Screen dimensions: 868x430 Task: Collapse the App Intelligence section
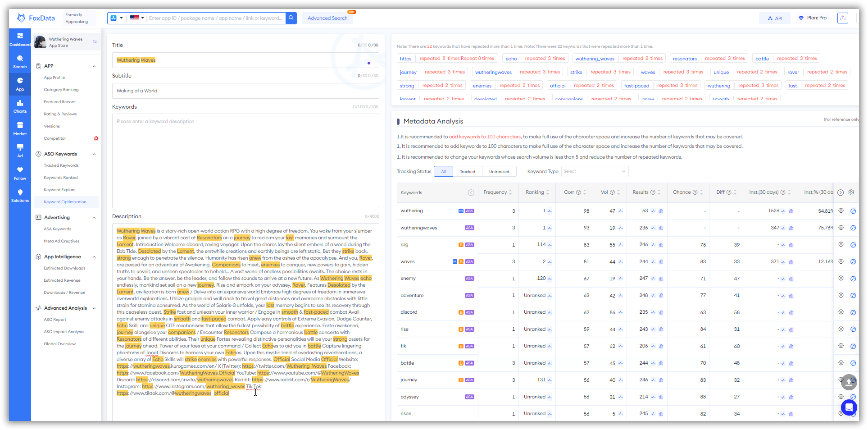click(x=94, y=257)
